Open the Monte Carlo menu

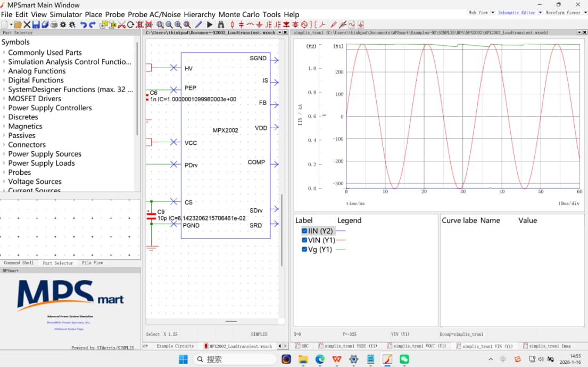point(239,14)
